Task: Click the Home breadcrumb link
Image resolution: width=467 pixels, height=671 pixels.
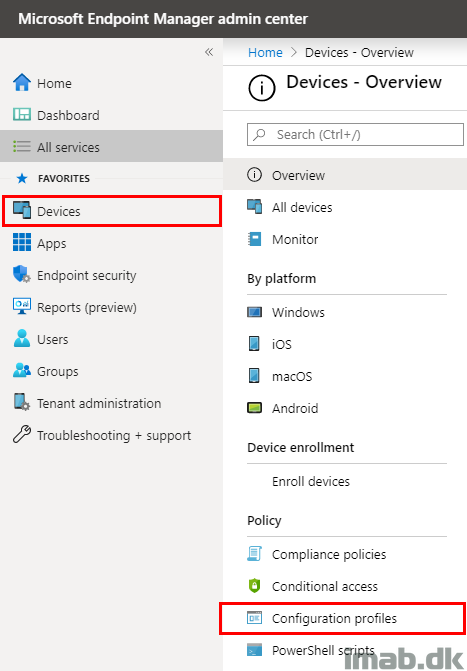Action: [265, 52]
